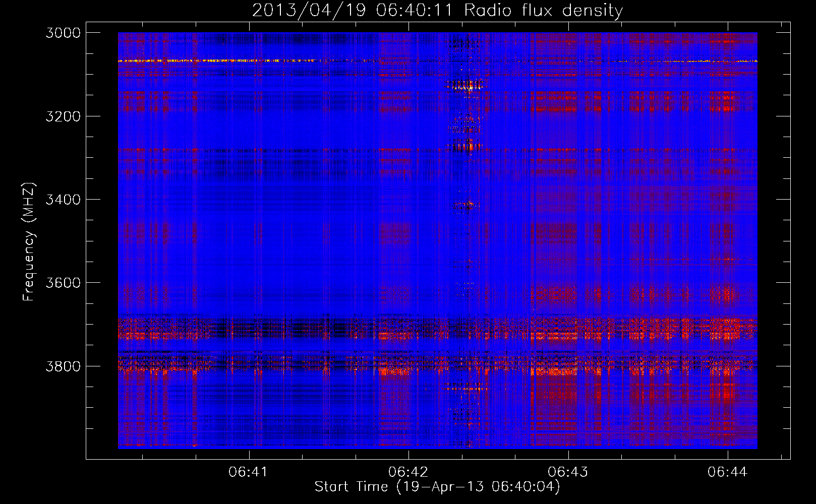Click the 06:42 time axis label
This screenshot has width=816, height=504.
pyautogui.click(x=408, y=472)
